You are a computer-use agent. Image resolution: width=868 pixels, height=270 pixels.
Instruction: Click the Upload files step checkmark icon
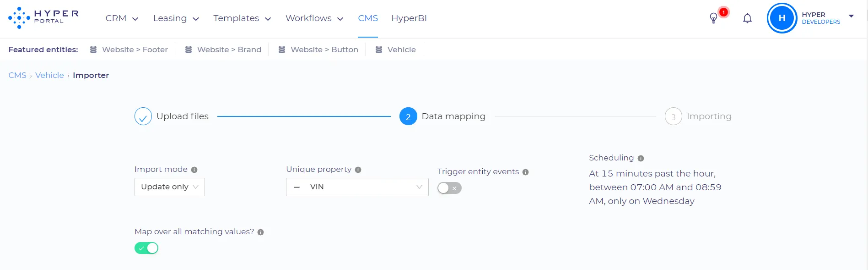[143, 116]
